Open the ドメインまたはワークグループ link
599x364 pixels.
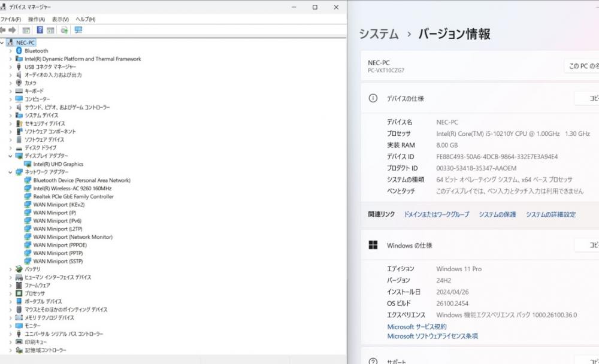coord(436,214)
